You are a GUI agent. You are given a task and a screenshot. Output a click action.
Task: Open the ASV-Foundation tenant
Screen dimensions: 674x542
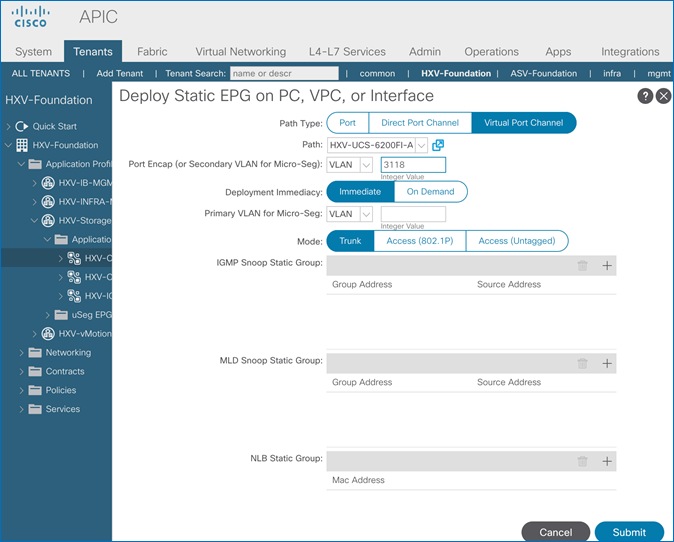[543, 73]
